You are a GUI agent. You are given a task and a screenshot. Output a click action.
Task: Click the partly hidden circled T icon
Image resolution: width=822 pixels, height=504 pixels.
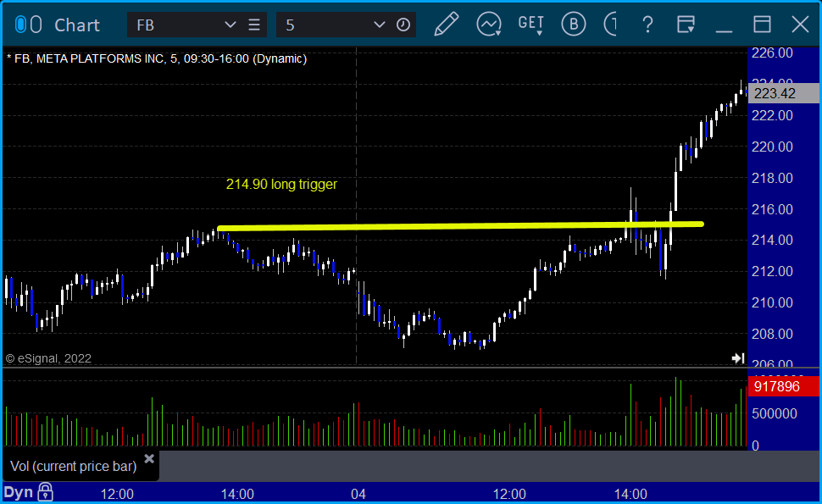coord(610,24)
